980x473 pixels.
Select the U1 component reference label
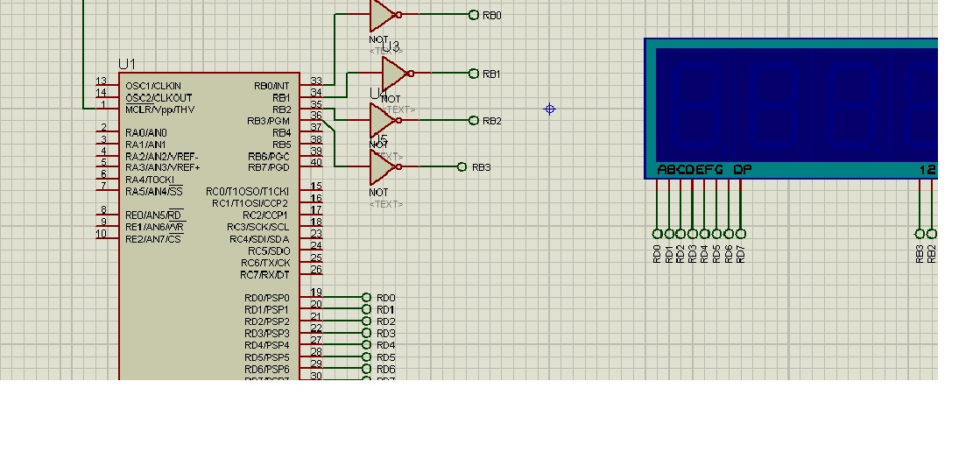(127, 64)
